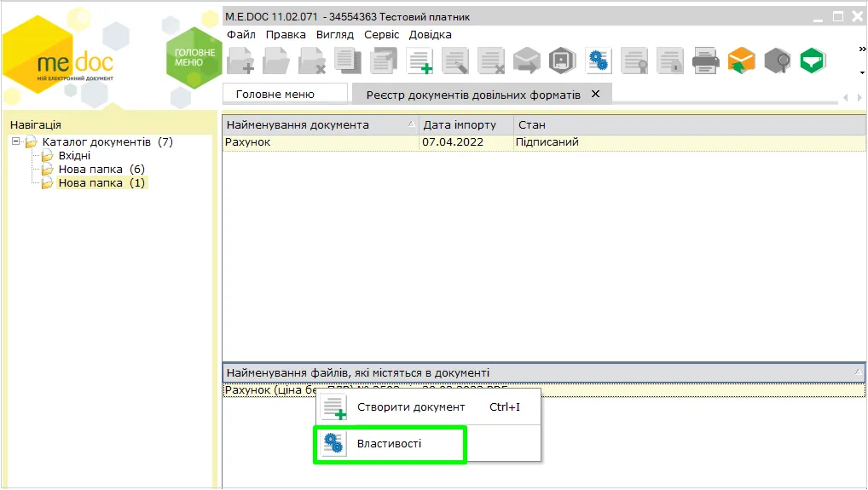Click the printer toolbar icon
Viewport: 868px width, 490px height.
706,61
